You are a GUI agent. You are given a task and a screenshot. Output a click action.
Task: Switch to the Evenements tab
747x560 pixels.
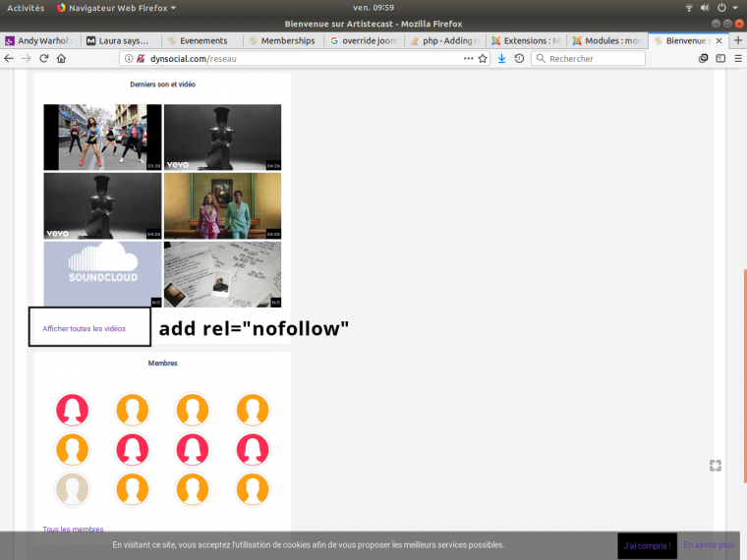click(x=202, y=41)
